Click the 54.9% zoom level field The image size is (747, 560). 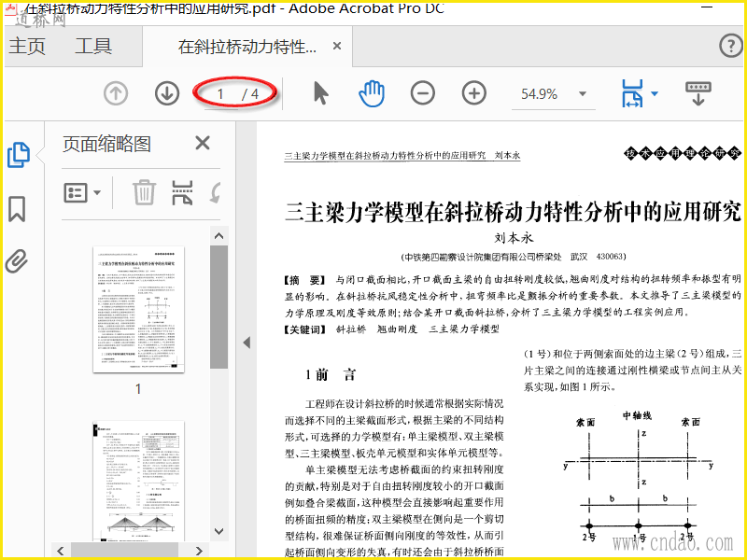coord(540,94)
